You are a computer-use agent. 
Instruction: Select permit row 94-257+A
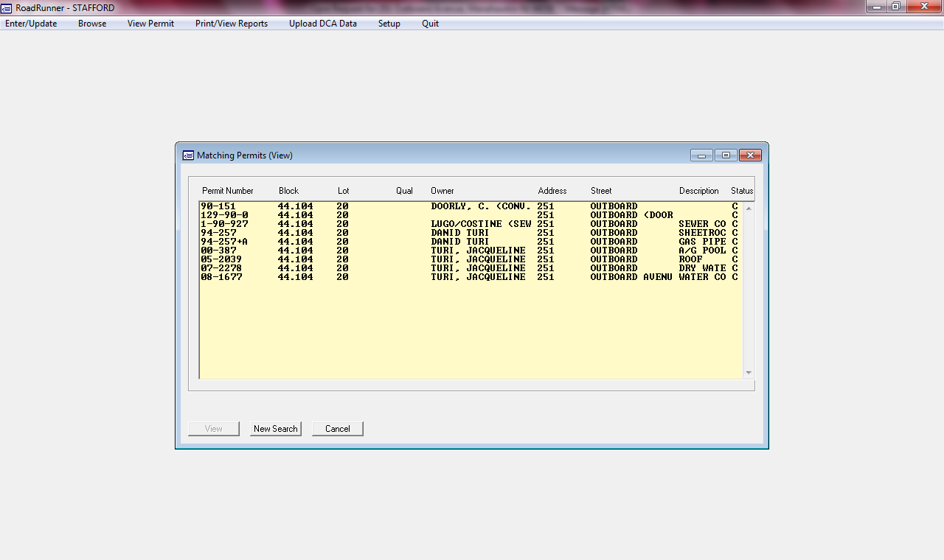coord(470,242)
